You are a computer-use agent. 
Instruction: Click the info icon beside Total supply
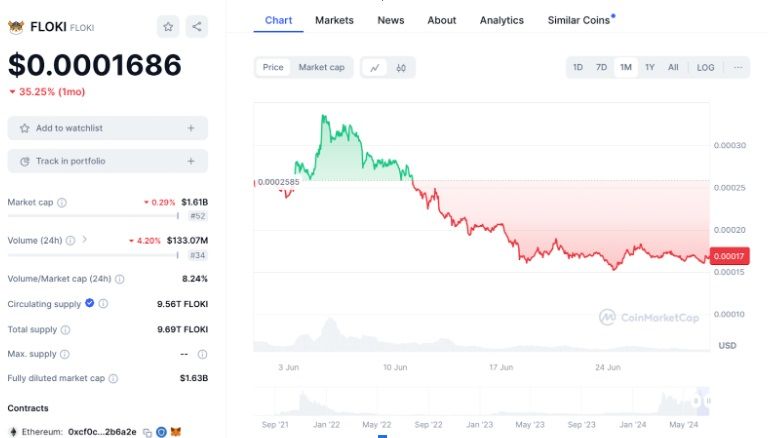tap(65, 329)
